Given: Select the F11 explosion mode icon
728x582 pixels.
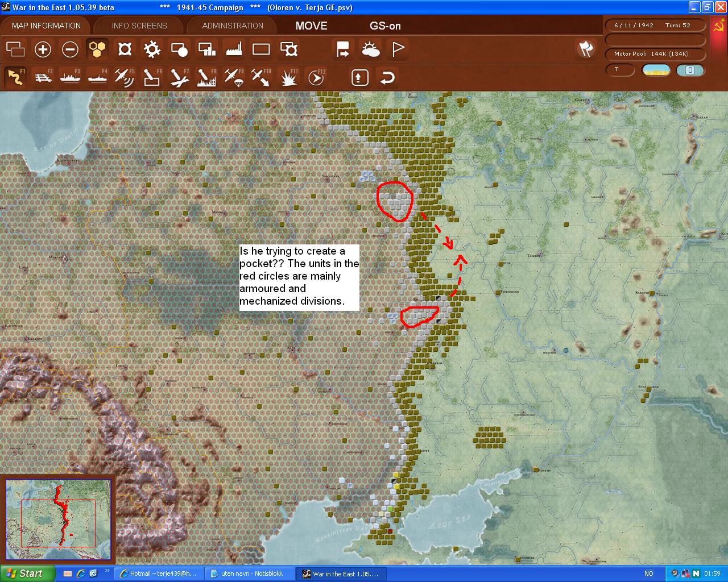Looking at the screenshot, I should pyautogui.click(x=289, y=77).
